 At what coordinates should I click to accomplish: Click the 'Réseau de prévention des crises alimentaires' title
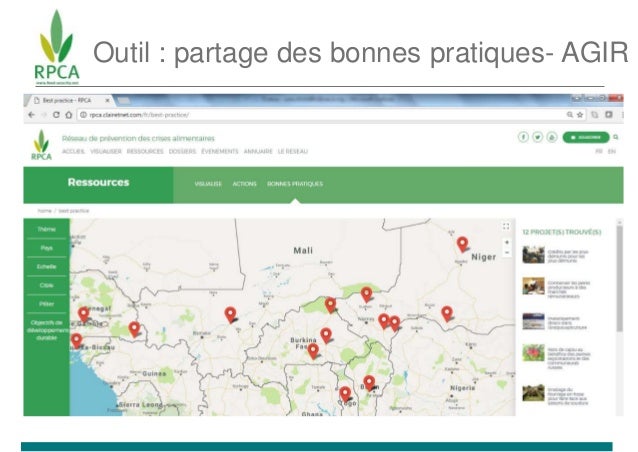tap(138, 138)
